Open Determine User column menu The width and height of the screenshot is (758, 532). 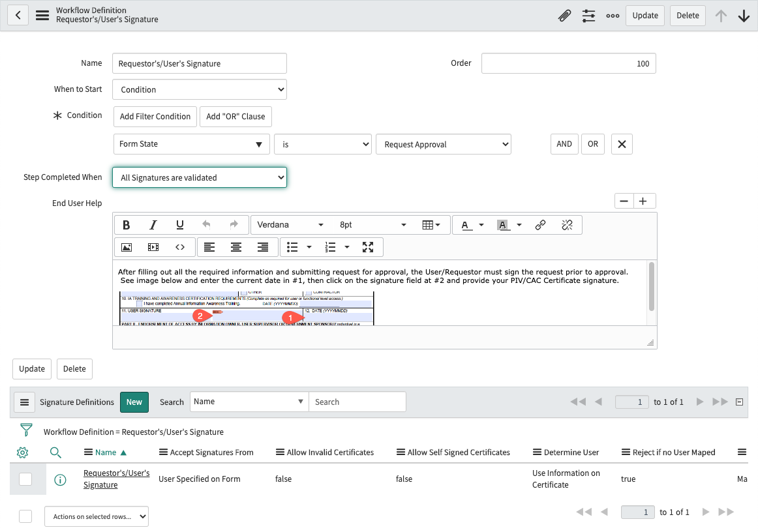point(537,452)
